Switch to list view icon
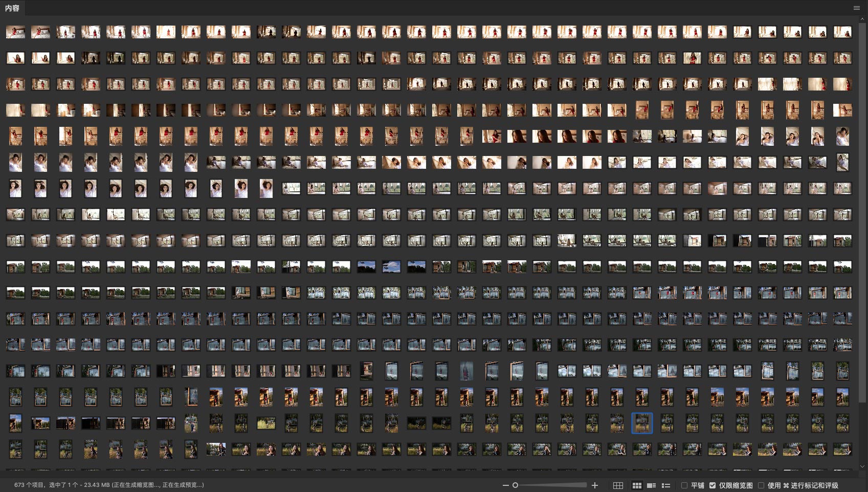 coord(666,485)
